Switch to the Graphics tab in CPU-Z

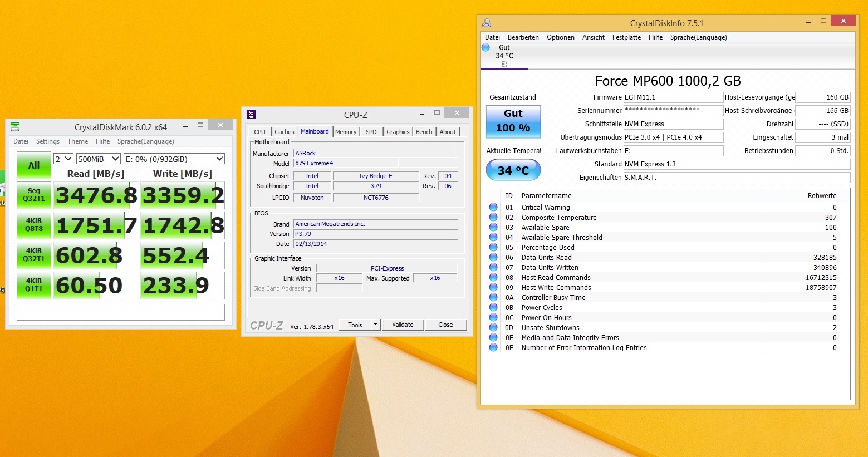pyautogui.click(x=398, y=132)
